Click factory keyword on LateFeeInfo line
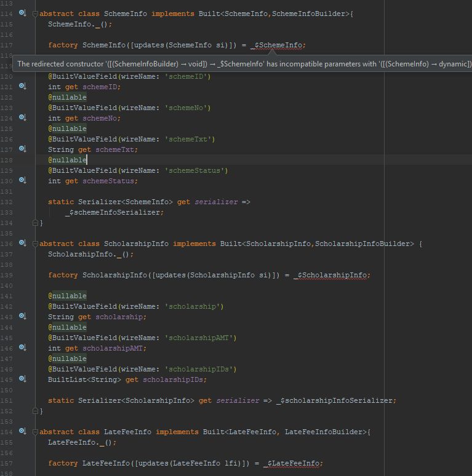The width and height of the screenshot is (472, 476). 63,464
